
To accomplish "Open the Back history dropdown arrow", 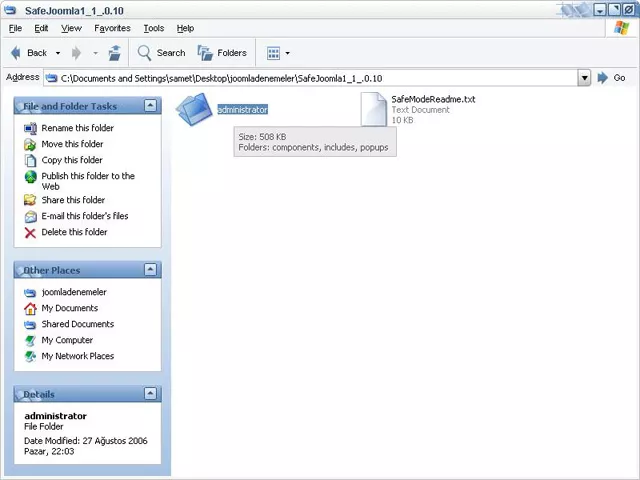I will [x=58, y=53].
